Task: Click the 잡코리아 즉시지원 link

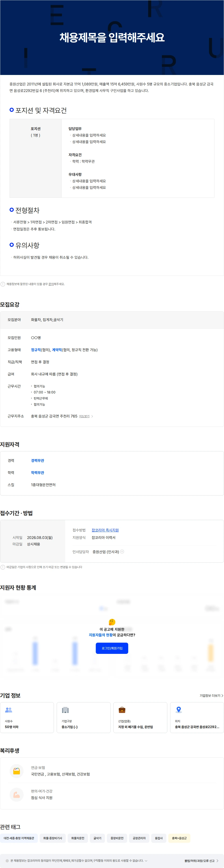Action: tap(105, 530)
